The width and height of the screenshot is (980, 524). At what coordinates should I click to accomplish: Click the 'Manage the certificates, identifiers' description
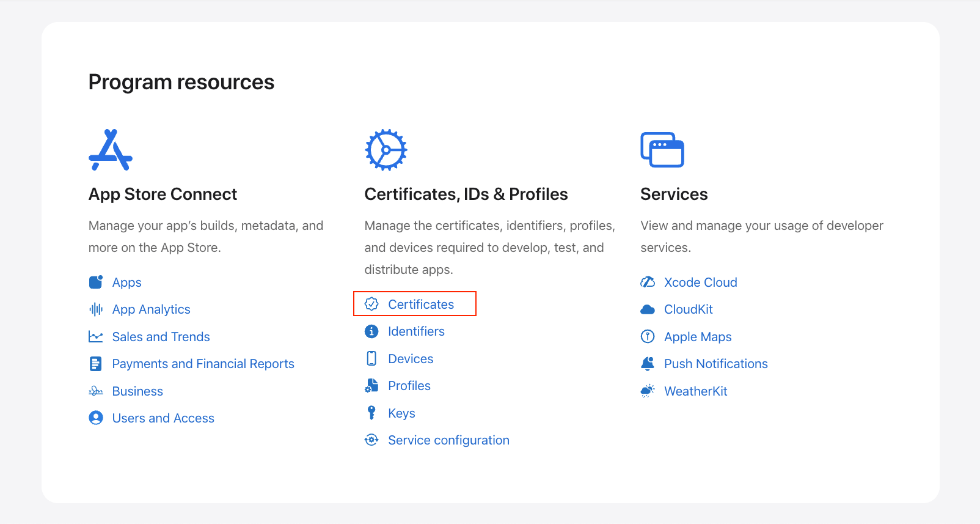490,248
